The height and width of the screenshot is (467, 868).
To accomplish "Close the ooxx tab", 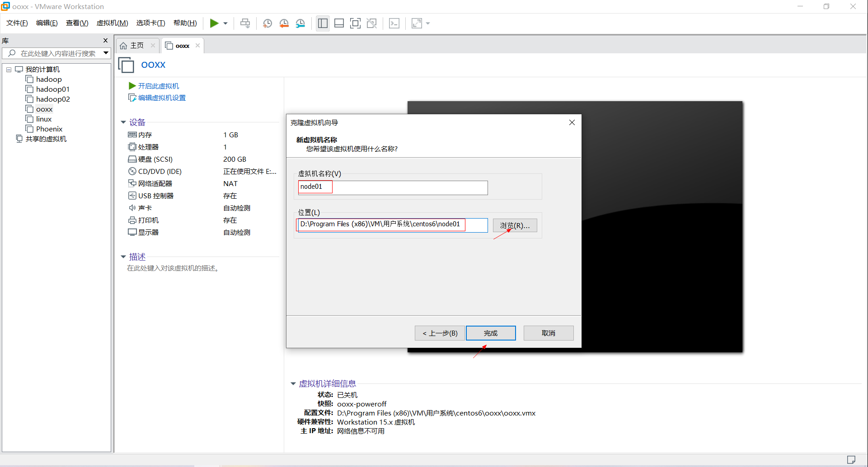I will pyautogui.click(x=197, y=46).
